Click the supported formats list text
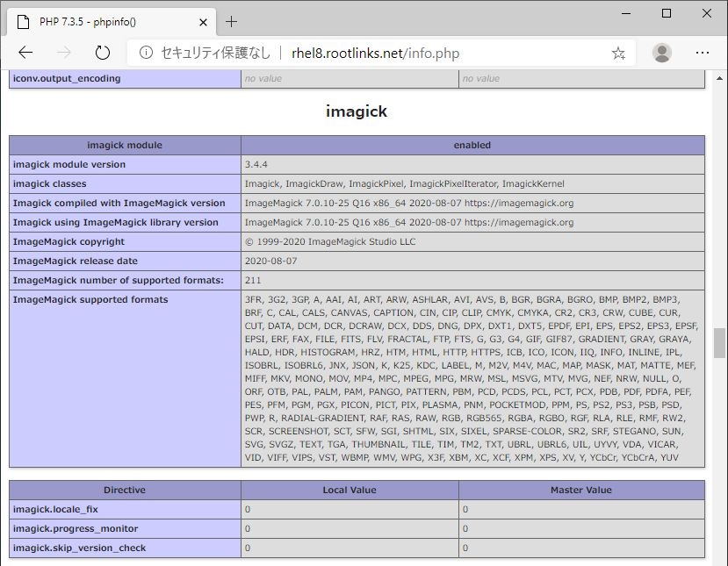The width and height of the screenshot is (728, 566). tap(471, 378)
